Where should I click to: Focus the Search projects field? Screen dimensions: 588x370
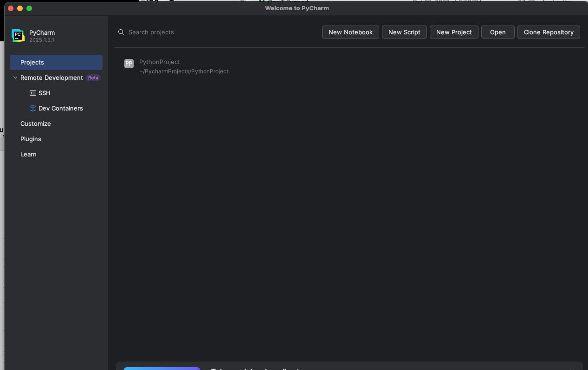(216, 32)
